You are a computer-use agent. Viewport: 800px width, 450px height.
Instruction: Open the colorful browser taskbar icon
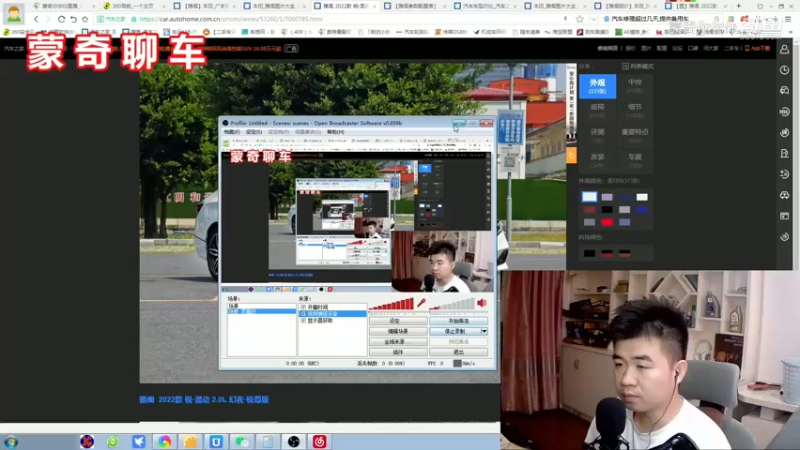pyautogui.click(x=164, y=442)
